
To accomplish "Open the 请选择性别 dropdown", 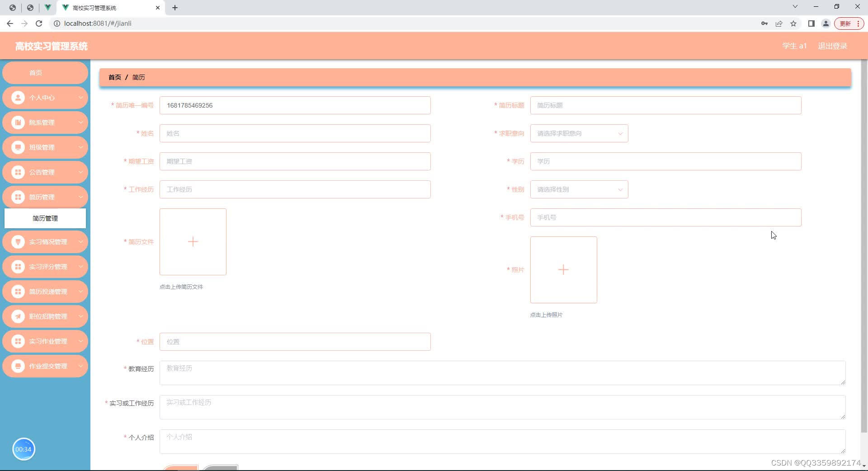I will (579, 189).
